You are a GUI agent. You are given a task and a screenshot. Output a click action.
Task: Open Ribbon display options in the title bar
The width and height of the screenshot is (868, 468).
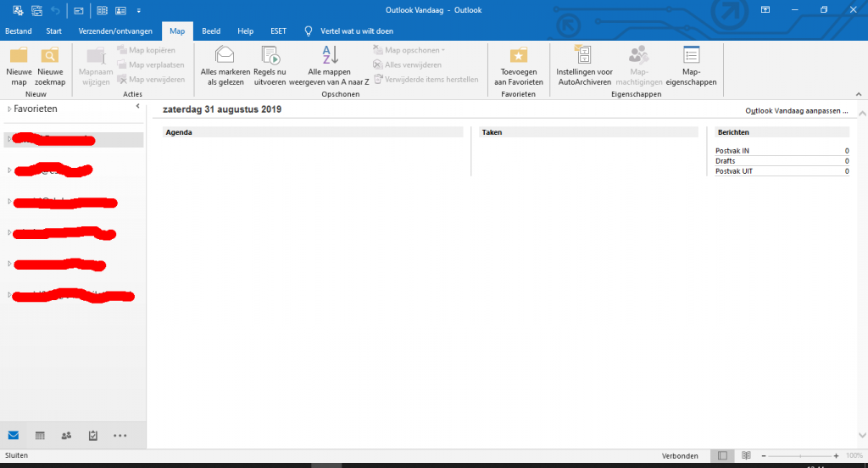coord(765,10)
